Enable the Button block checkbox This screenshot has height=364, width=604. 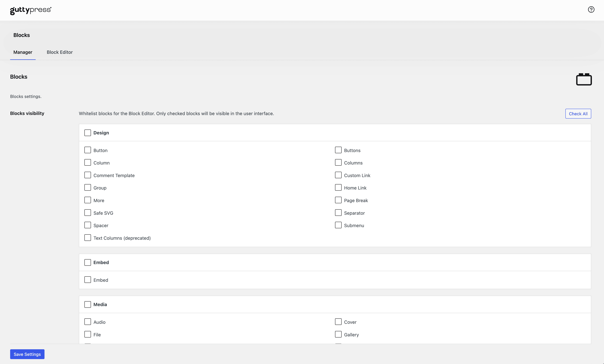pyautogui.click(x=88, y=150)
